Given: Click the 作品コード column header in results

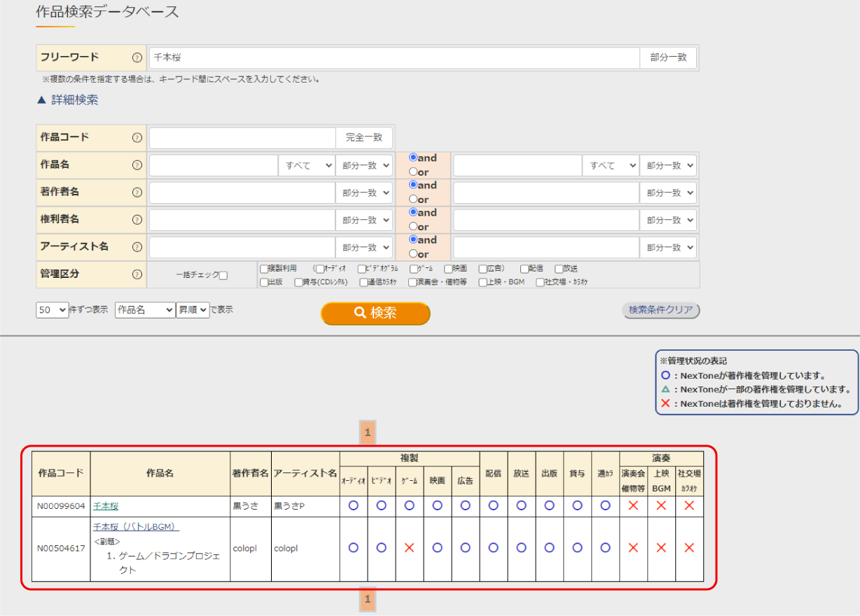Looking at the screenshot, I should pyautogui.click(x=61, y=473).
